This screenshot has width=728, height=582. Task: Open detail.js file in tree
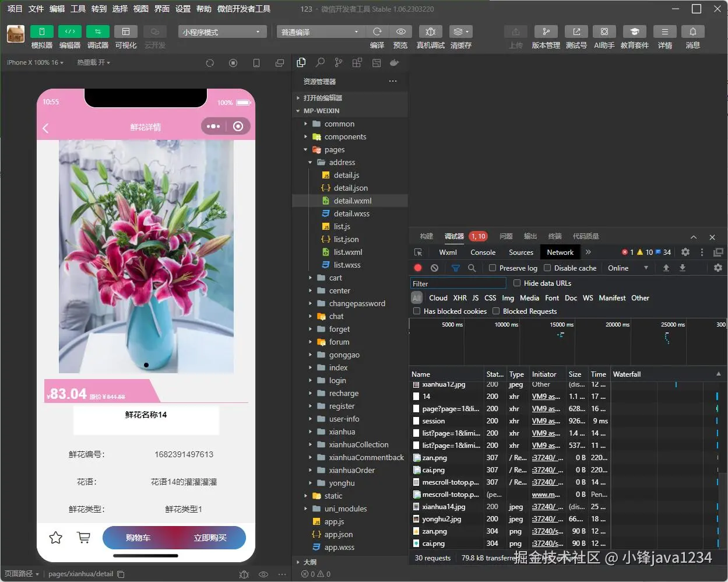346,175
